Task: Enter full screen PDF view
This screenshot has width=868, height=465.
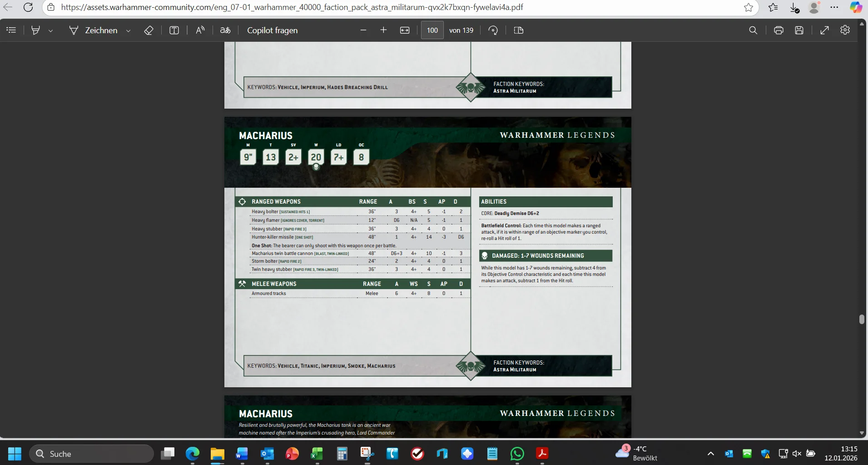Action: point(825,30)
